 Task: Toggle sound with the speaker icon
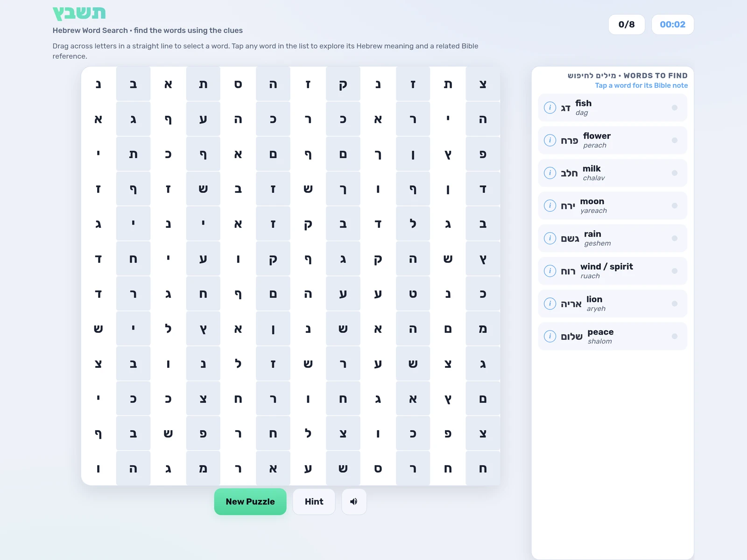click(354, 502)
